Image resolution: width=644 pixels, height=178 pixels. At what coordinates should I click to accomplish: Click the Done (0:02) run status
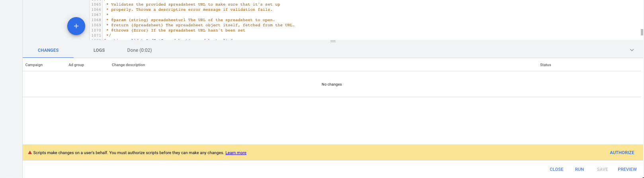[139, 50]
